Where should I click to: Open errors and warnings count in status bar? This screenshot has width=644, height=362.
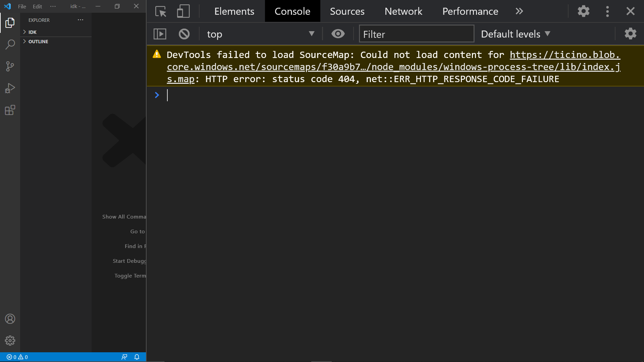17,357
